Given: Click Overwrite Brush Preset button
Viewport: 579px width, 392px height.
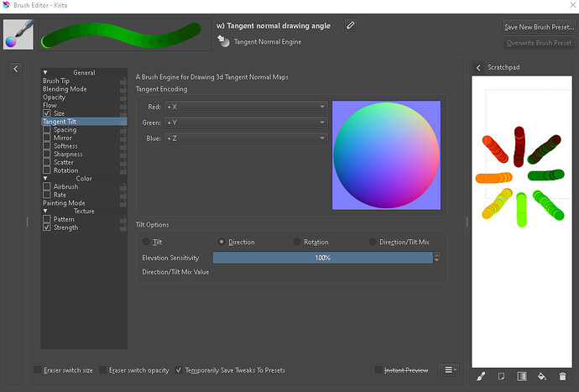Looking at the screenshot, I should (x=539, y=43).
